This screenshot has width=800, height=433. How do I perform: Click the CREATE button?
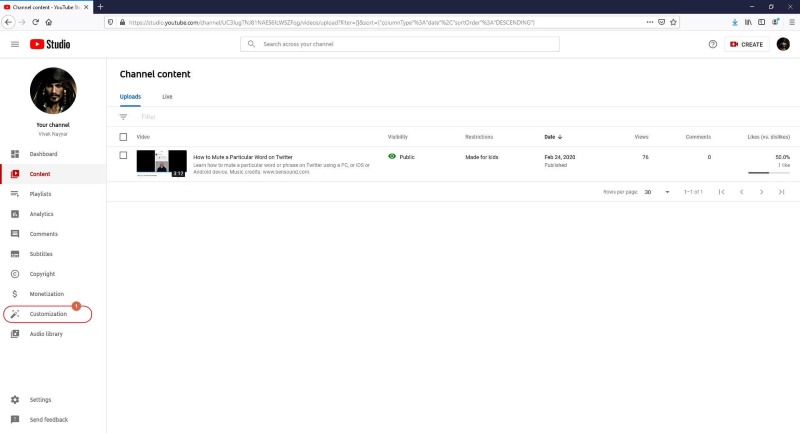click(x=746, y=44)
